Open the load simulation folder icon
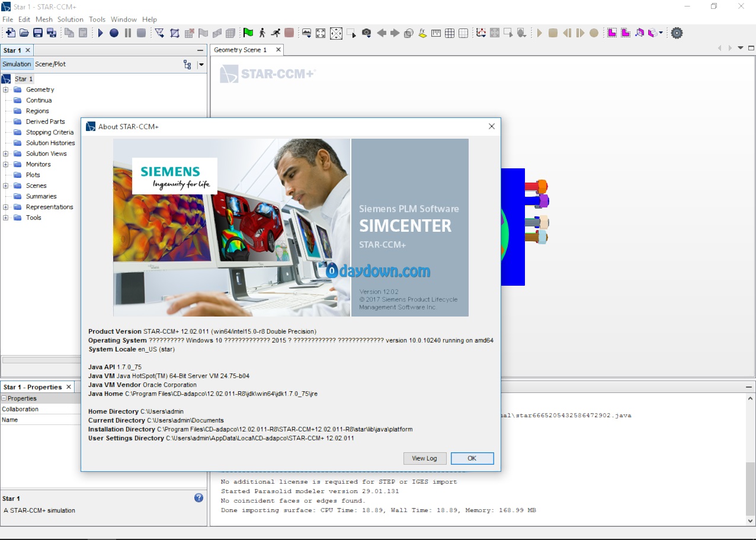This screenshot has width=756, height=540. click(24, 33)
